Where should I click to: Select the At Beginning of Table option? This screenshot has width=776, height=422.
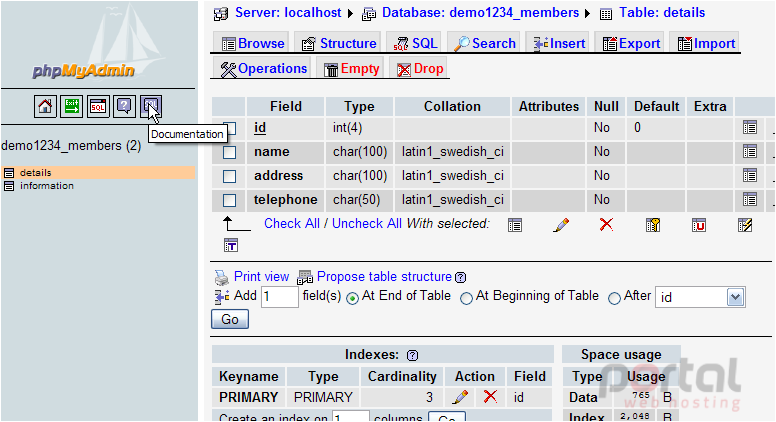tap(466, 298)
